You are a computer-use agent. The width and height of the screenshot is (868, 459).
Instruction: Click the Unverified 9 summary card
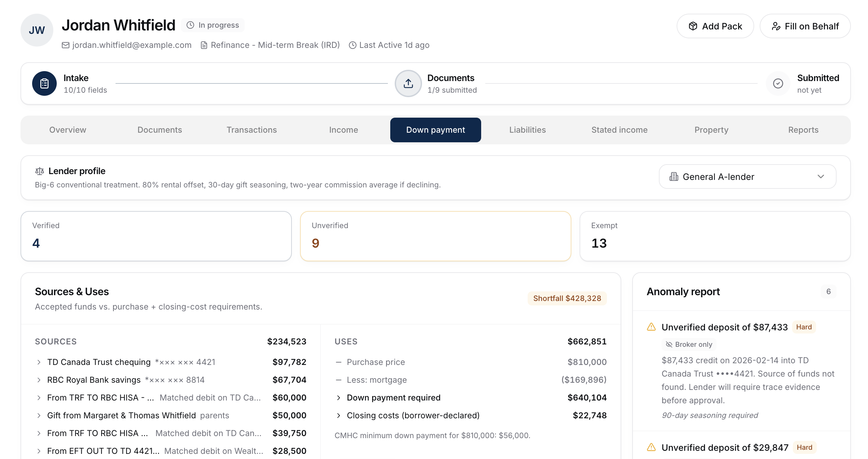(x=435, y=236)
